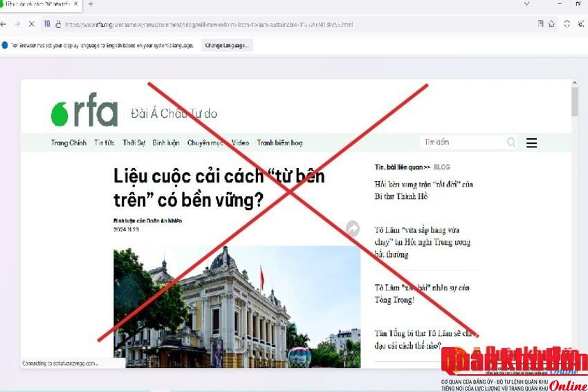This screenshot has width=588, height=392.
Task: Open Video menu item
Action: 240,143
